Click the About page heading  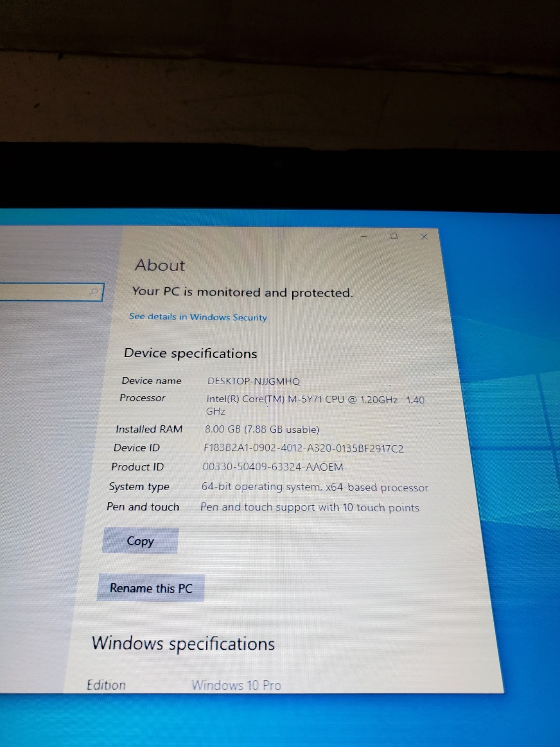pyautogui.click(x=160, y=265)
